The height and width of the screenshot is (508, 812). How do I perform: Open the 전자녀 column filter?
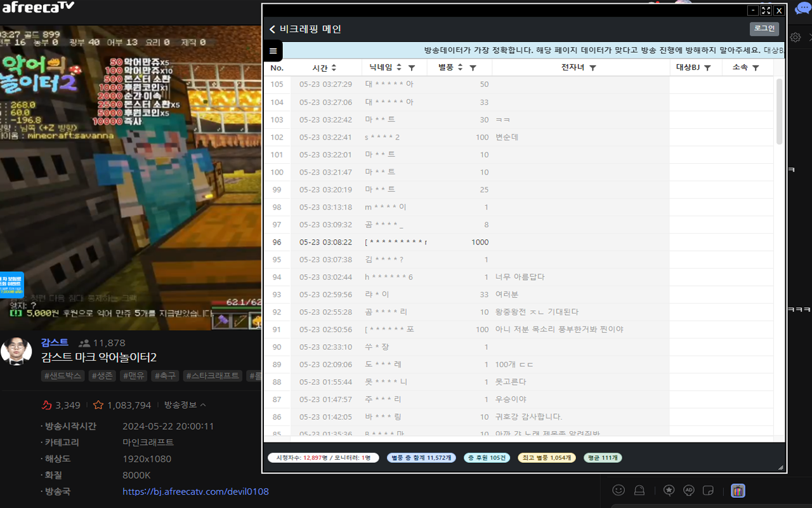[593, 68]
